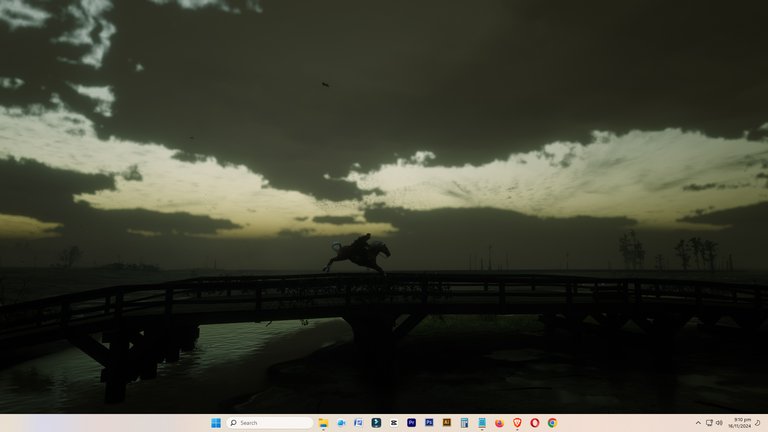768x432 pixels.
Task: Launch CapCut from the taskbar
Action: pos(394,423)
